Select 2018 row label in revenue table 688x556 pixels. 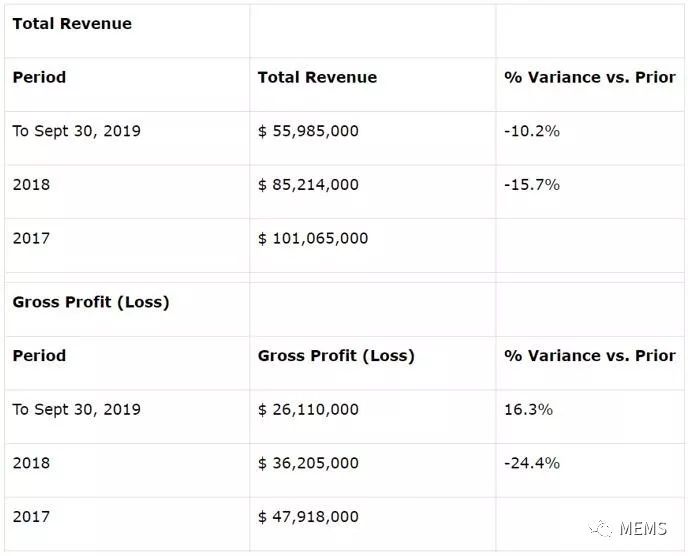click(31, 185)
